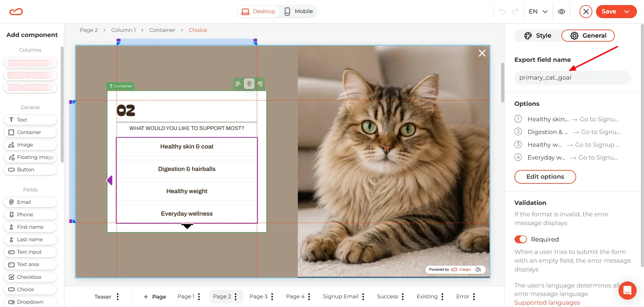This screenshot has height=307, width=644.
Task: Switch to the Signup Email tab
Action: click(x=340, y=297)
